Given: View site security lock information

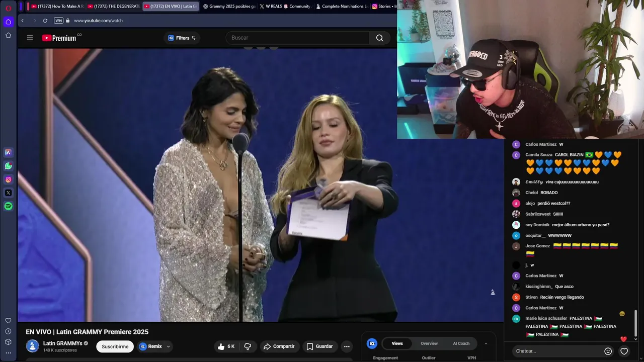Looking at the screenshot, I should pos(67,21).
